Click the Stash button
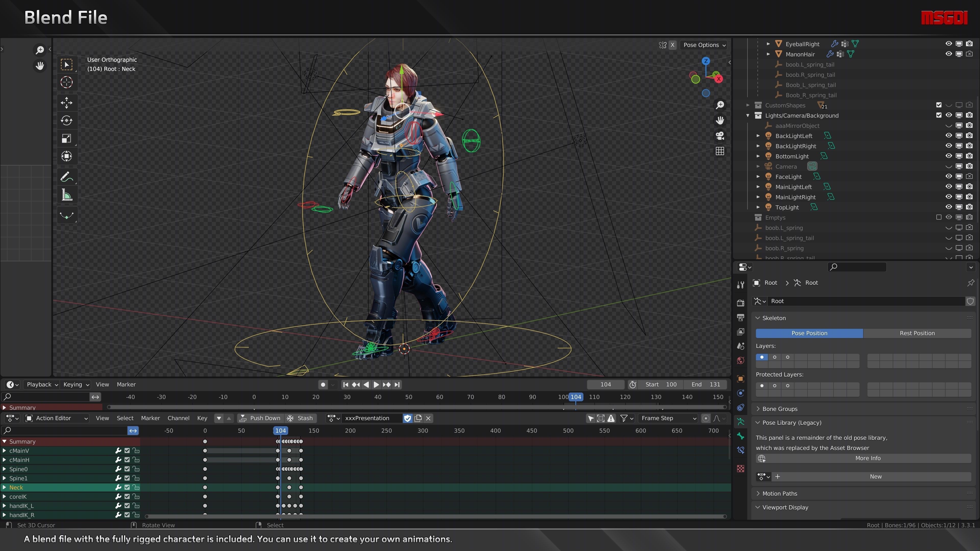 pyautogui.click(x=300, y=418)
